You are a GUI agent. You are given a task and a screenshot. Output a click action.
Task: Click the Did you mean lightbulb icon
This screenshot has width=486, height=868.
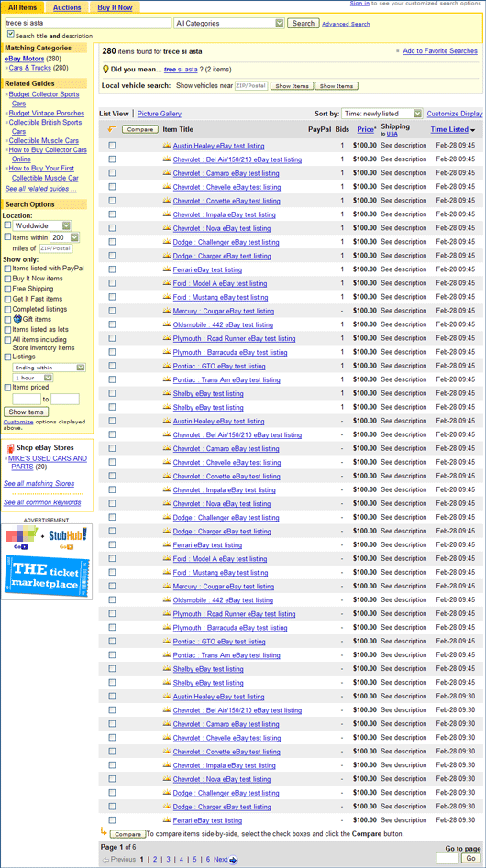105,69
